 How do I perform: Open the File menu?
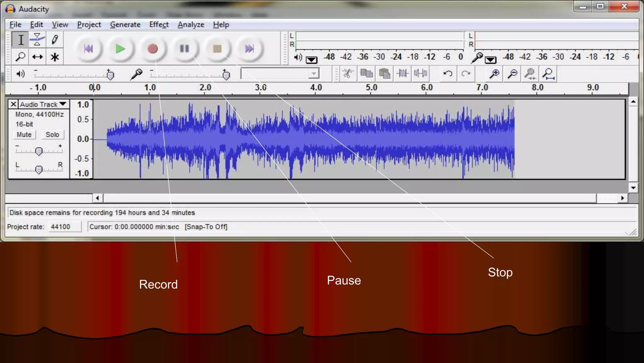click(15, 25)
